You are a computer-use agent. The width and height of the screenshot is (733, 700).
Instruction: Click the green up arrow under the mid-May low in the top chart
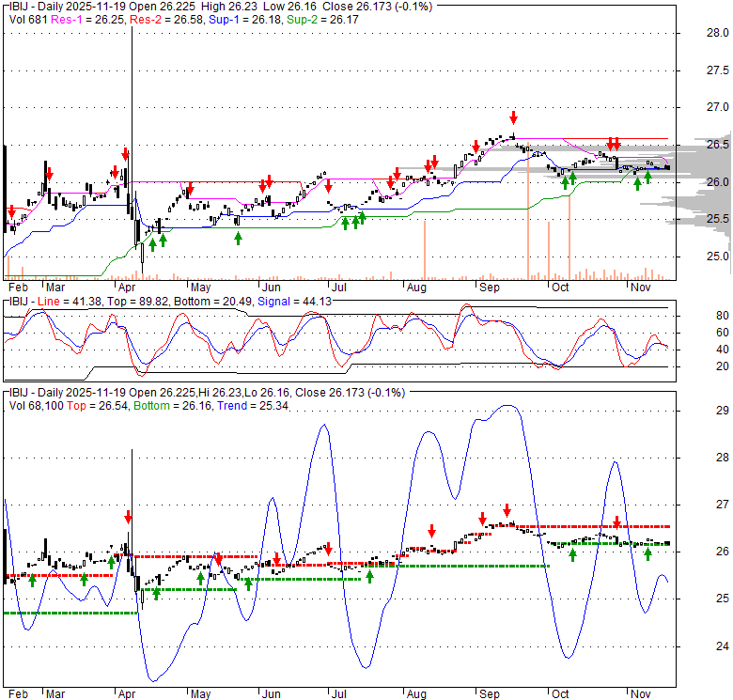point(238,238)
